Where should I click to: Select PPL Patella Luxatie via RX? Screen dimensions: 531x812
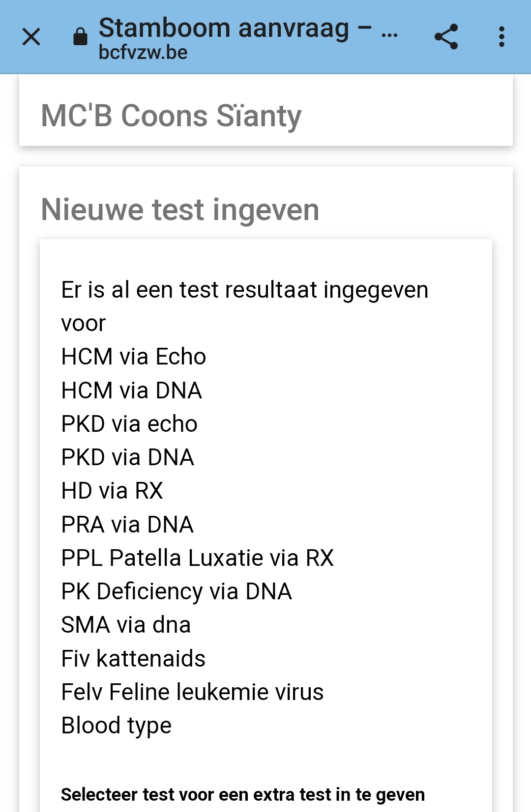[197, 558]
